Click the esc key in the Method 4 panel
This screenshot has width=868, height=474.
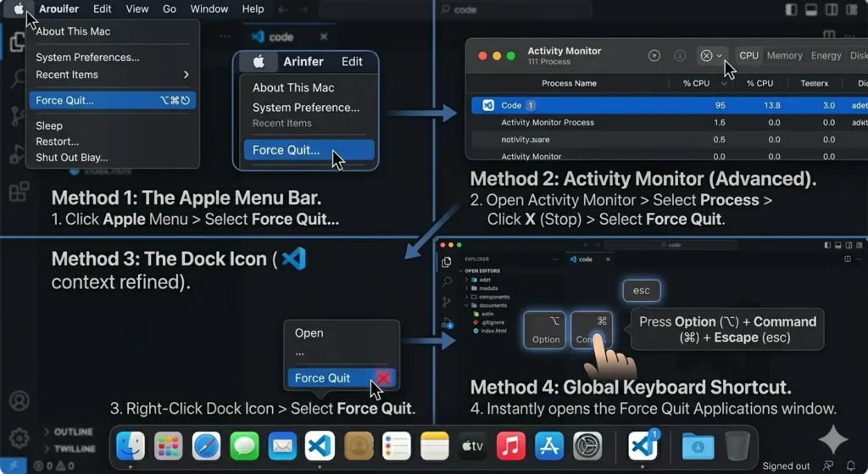pyautogui.click(x=642, y=290)
